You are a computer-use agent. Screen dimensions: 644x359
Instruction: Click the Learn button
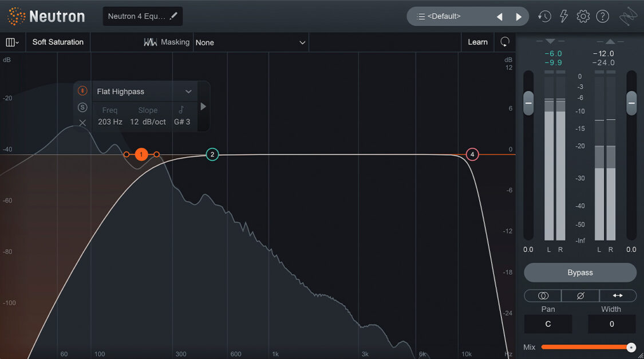pos(477,42)
